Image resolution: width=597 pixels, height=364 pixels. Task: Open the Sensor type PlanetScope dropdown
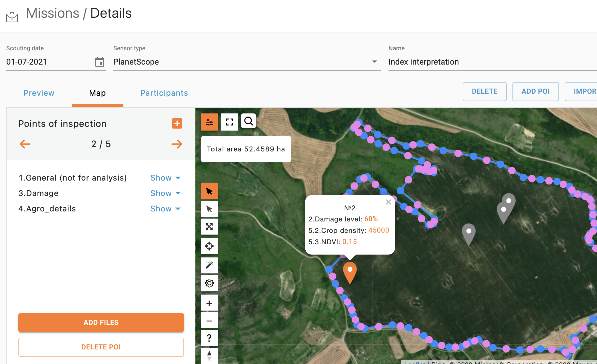[247, 62]
